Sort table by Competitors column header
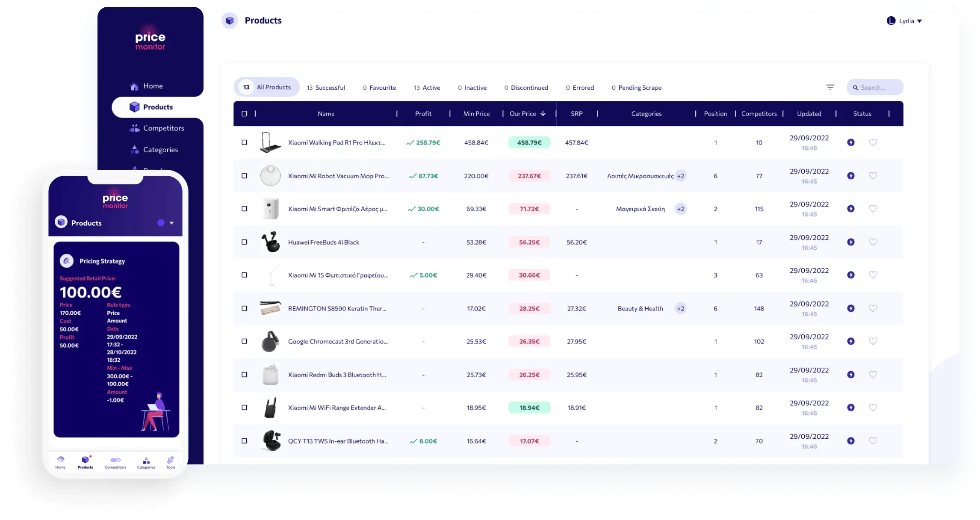The image size is (980, 520). click(759, 114)
